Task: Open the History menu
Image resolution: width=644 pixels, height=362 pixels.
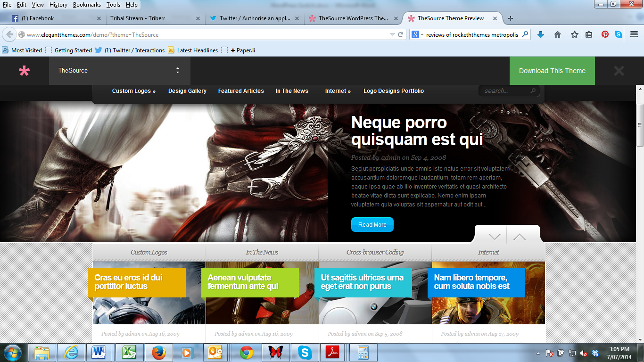Action: click(x=58, y=5)
